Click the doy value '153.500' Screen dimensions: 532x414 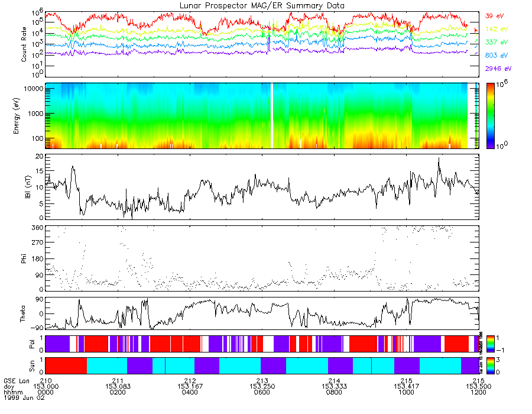[x=478, y=387]
